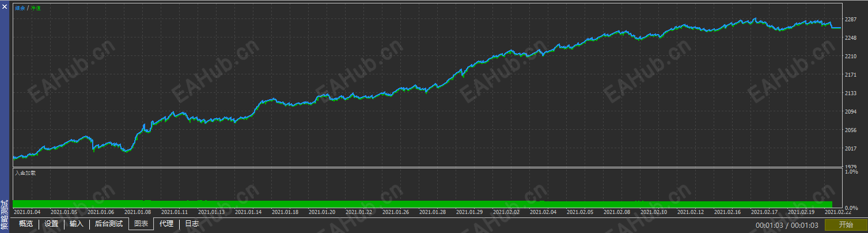The image size is (868, 233).
Task: Click the 2021.01.06 date label
Action: tap(101, 212)
